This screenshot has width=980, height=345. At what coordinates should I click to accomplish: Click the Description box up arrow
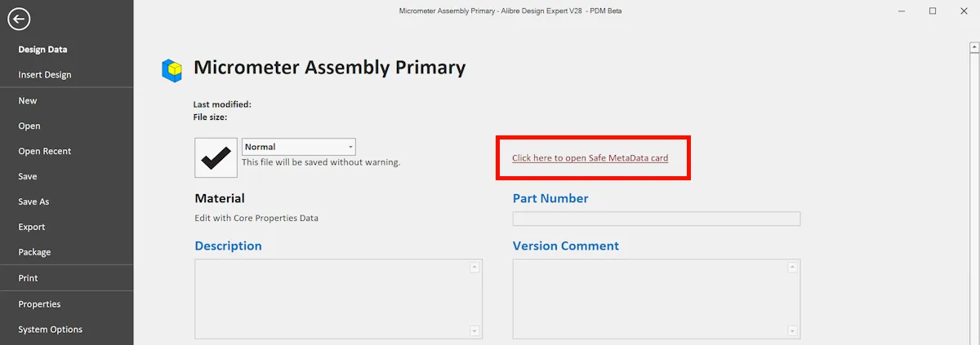pos(474,268)
